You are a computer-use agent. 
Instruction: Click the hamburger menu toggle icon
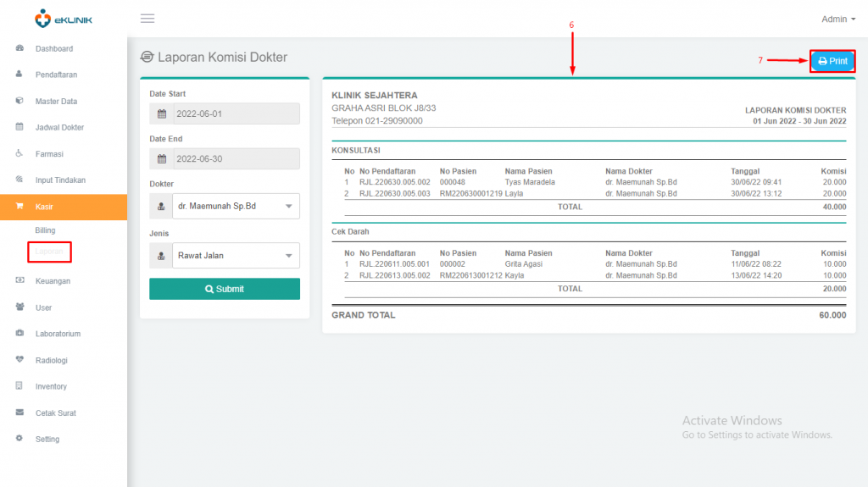[147, 19]
